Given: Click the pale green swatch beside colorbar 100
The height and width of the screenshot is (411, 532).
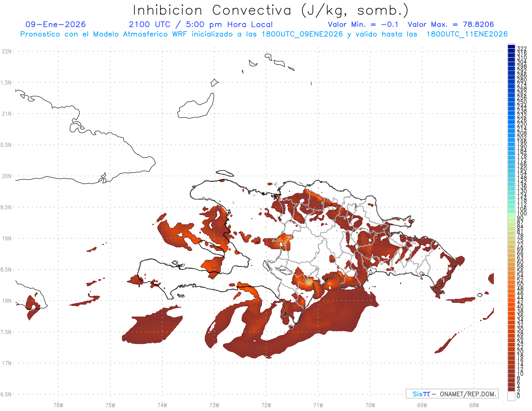Looking at the screenshot, I should [511, 215].
